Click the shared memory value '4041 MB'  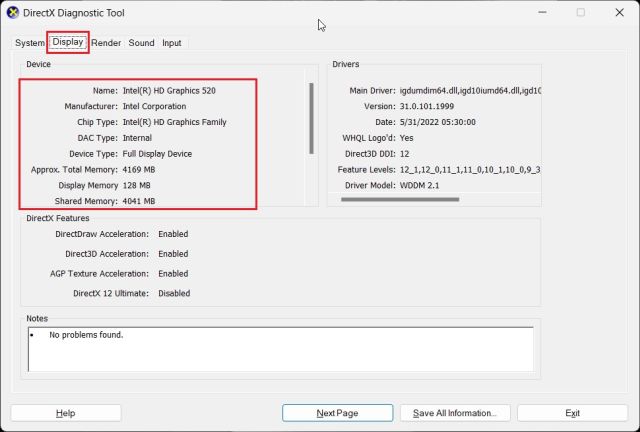139,201
